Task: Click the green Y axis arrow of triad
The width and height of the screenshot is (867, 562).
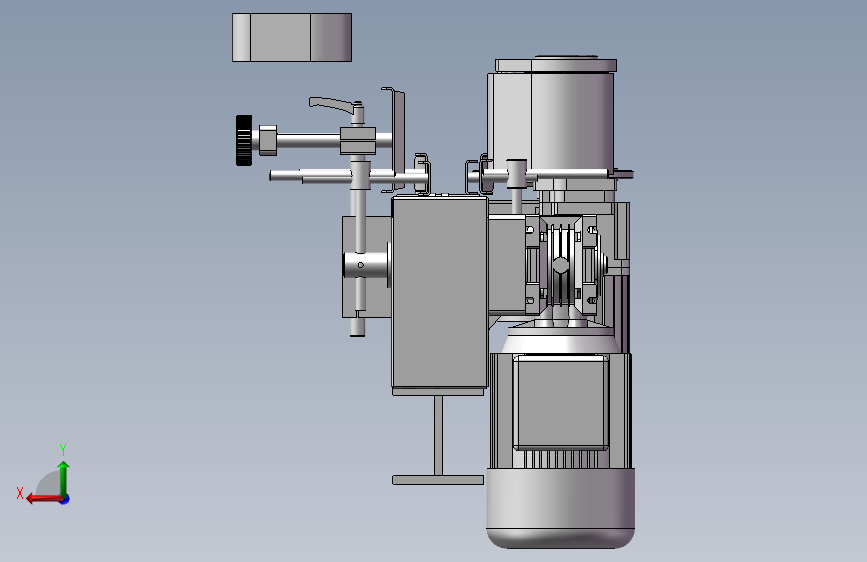Action: [64, 478]
